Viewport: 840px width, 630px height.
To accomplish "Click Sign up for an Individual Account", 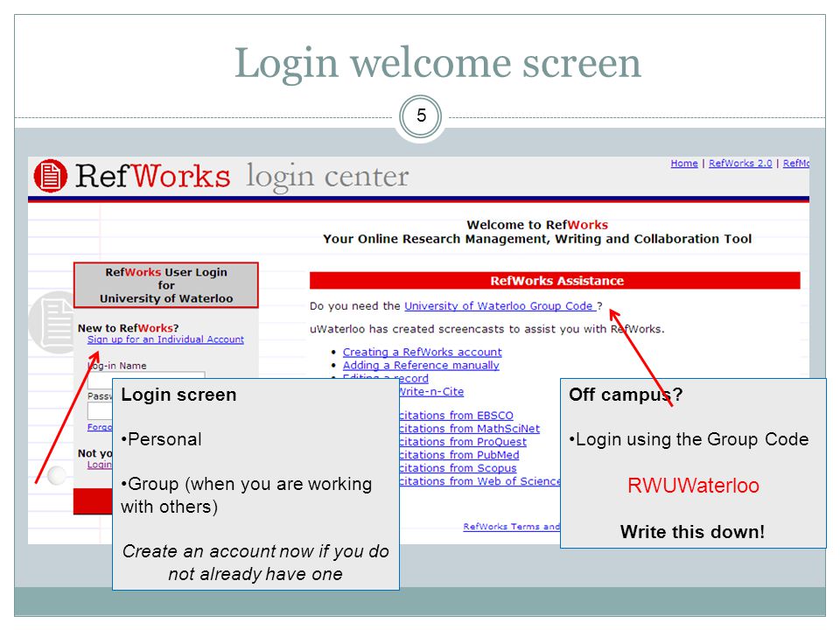I will point(165,339).
